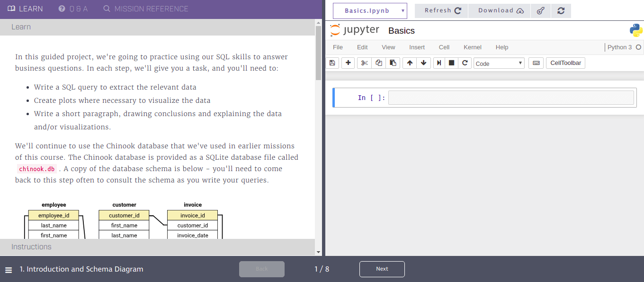The width and height of the screenshot is (644, 282).
Task: Open the Kernel menu
Action: pyautogui.click(x=472, y=47)
